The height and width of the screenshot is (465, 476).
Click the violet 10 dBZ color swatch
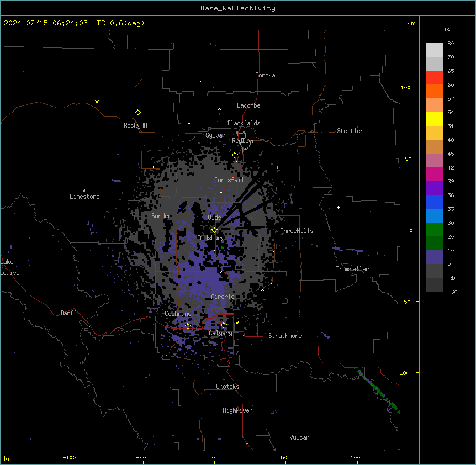click(x=434, y=257)
